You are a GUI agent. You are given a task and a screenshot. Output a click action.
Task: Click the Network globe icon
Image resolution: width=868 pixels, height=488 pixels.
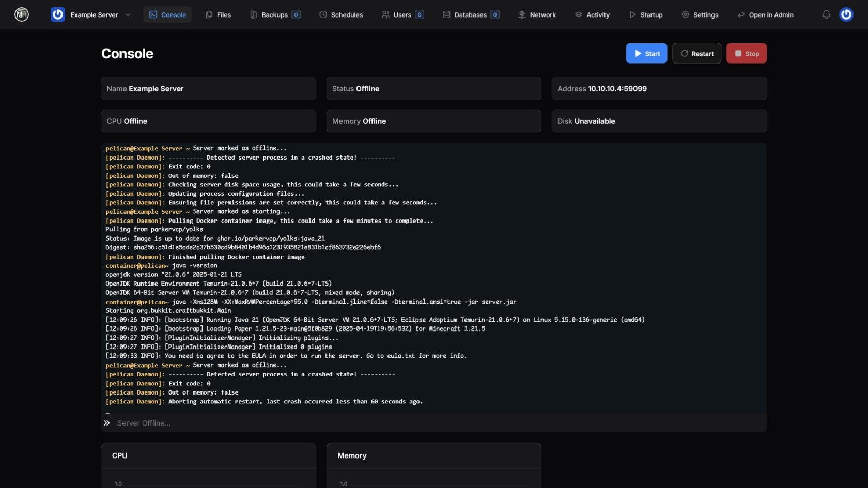pyautogui.click(x=522, y=14)
